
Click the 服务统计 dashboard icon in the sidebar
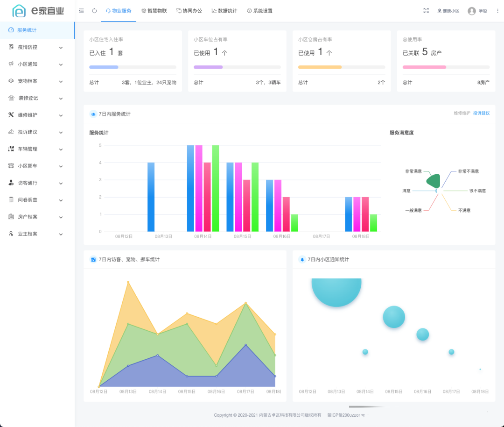click(11, 30)
